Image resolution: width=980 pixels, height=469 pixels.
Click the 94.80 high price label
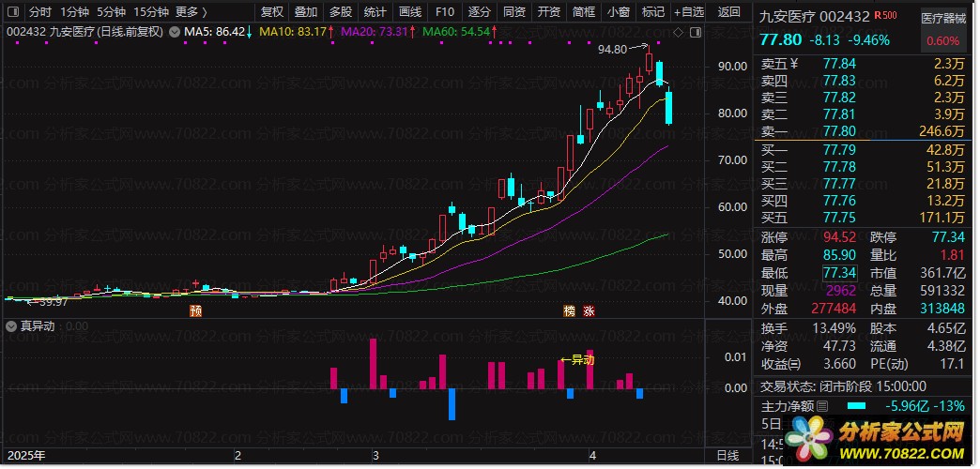click(612, 50)
